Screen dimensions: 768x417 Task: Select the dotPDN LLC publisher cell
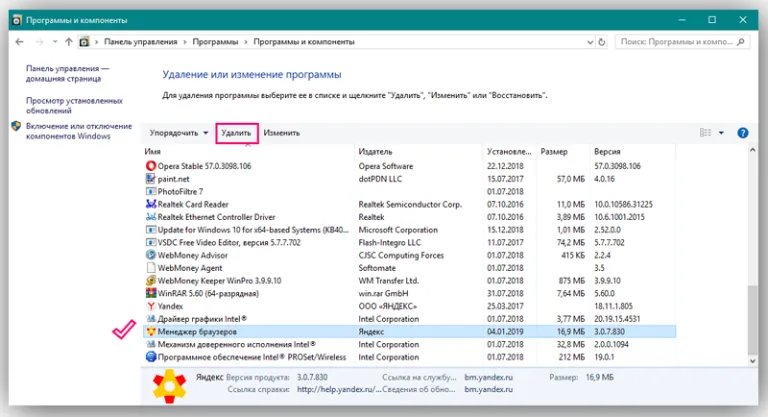[380, 178]
